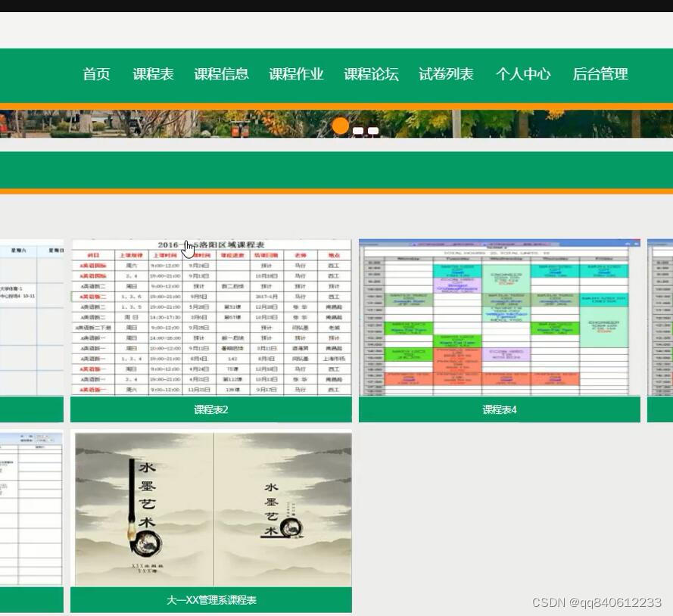Image resolution: width=673 pixels, height=616 pixels.
Task: Click the 课程表2 green caption bar
Action: pos(210,409)
